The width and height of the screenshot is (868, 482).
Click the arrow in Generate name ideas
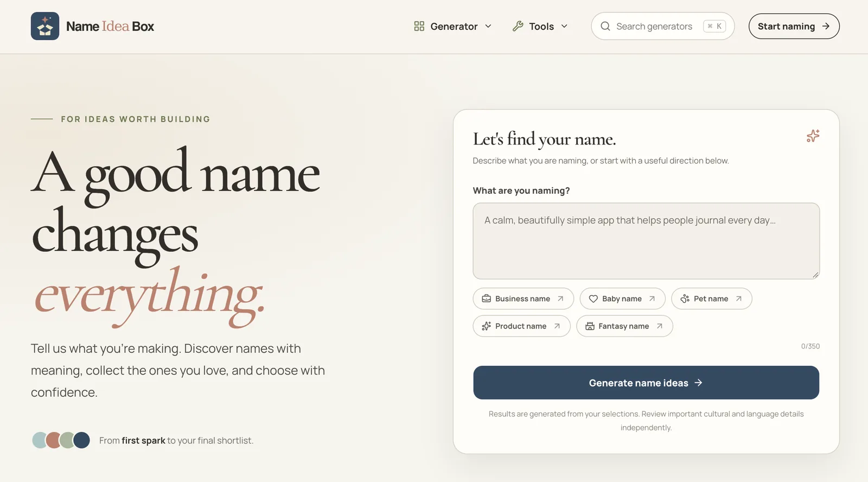(699, 383)
